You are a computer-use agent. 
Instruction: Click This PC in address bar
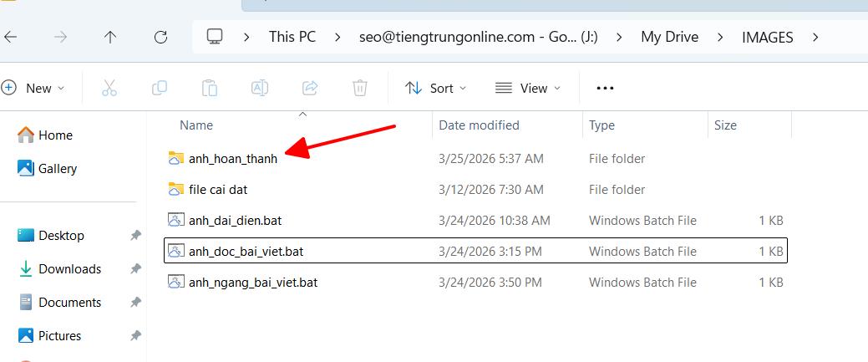pos(292,37)
